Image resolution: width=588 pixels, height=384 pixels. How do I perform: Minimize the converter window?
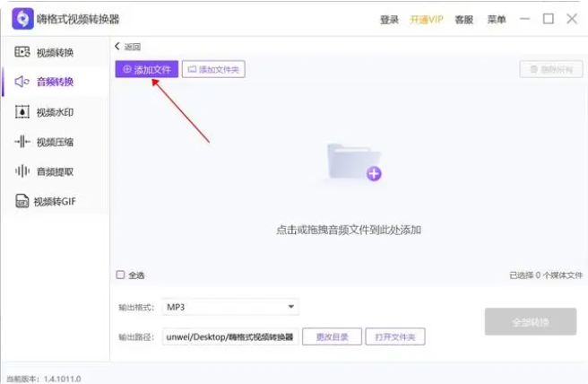click(524, 19)
